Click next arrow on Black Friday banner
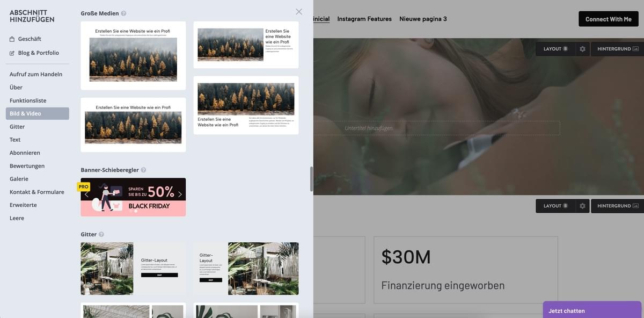Viewport: 644px width, 318px height. pyautogui.click(x=180, y=194)
